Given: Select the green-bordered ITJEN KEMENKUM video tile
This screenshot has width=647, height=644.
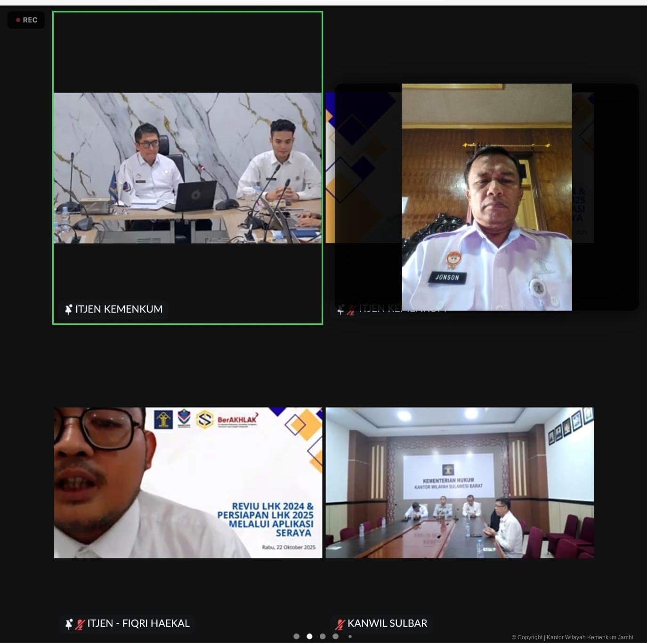Looking at the screenshot, I should tap(187, 168).
